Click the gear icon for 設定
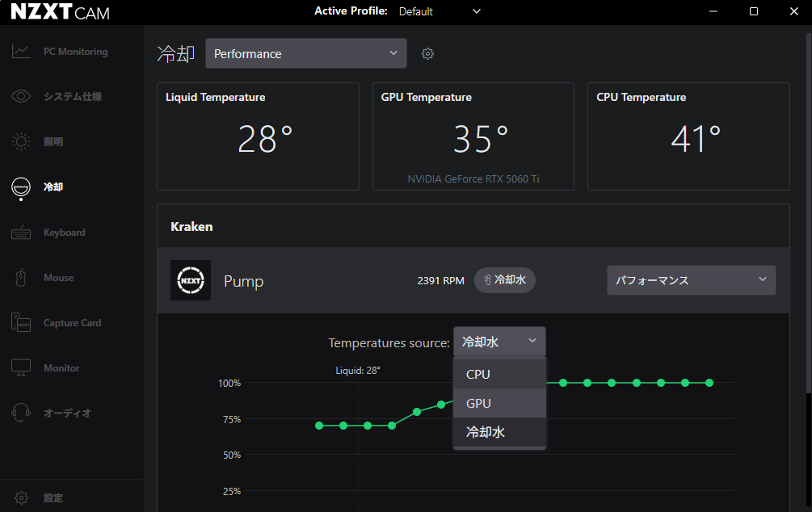This screenshot has height=512, width=812. tap(21, 497)
